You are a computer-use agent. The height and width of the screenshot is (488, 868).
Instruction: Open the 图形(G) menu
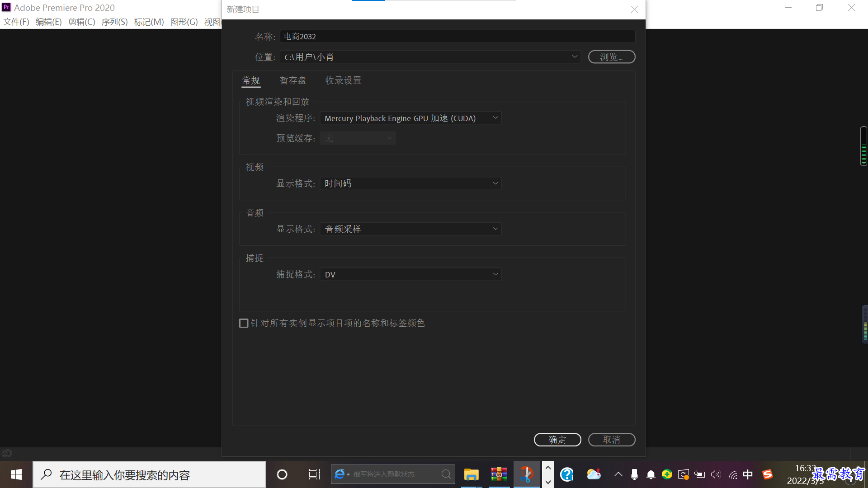click(184, 22)
